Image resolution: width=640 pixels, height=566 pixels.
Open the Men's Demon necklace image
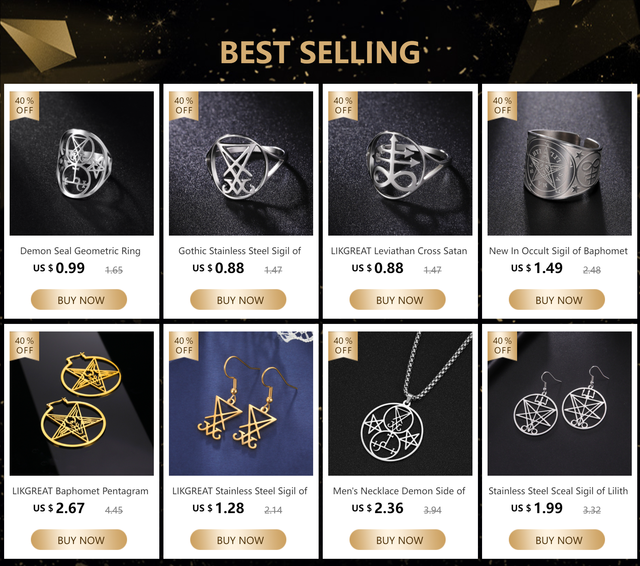pos(400,403)
